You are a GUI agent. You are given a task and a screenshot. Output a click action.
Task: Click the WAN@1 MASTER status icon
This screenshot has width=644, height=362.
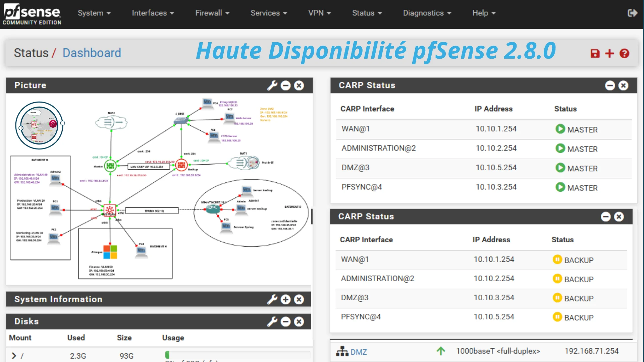[560, 129]
